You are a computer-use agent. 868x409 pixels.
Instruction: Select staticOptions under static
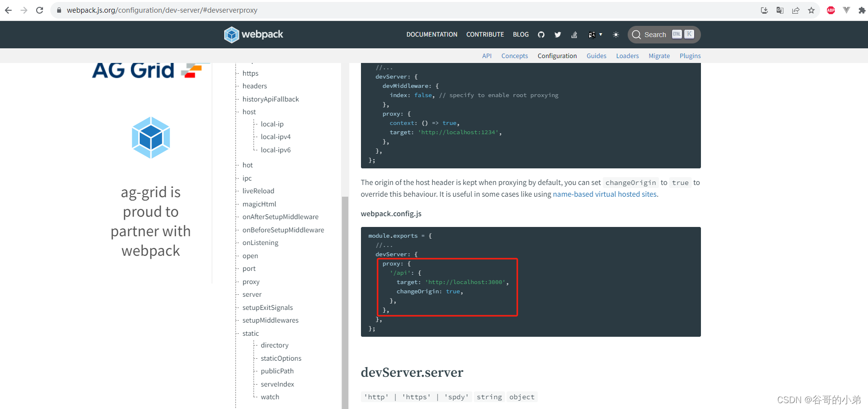281,358
